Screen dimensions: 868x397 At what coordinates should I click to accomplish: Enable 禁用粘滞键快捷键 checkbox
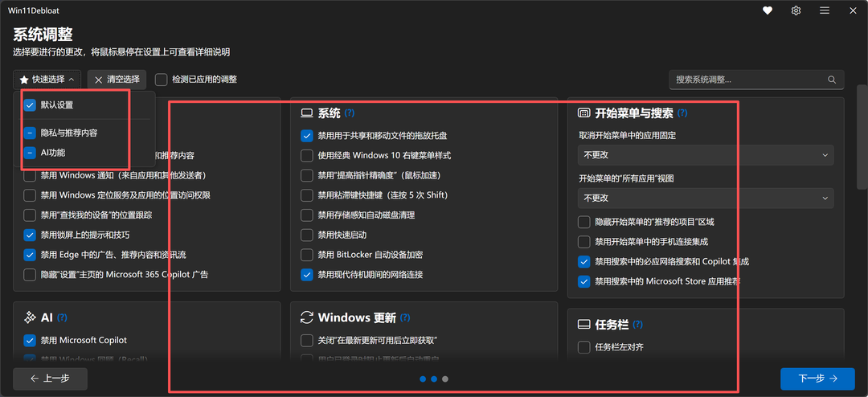point(307,195)
